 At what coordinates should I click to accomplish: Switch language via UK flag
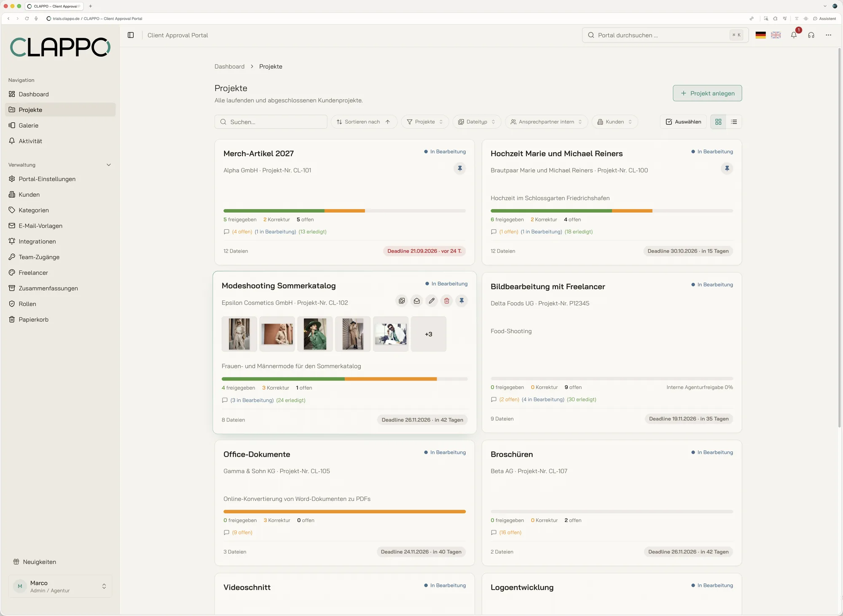tap(776, 35)
